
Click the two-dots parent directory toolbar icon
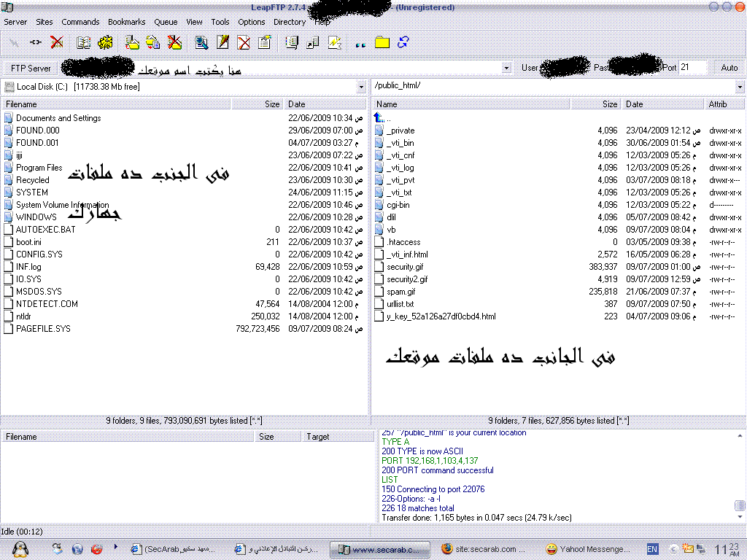(360, 44)
